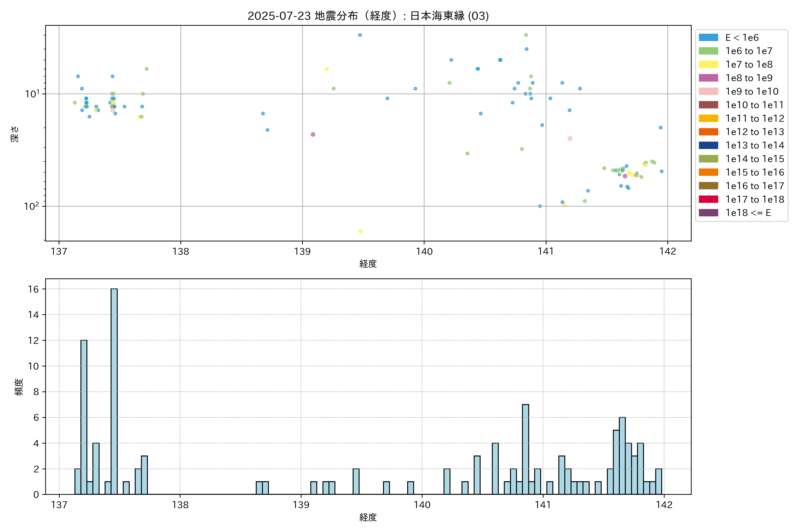Click the blue 'E < 1e6' legend swatch

click(x=708, y=37)
